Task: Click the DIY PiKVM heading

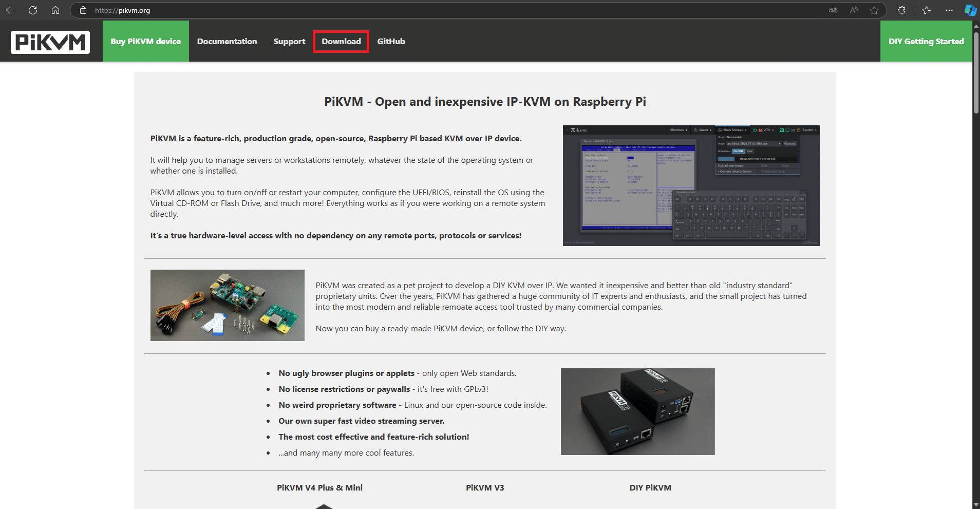Action: pyautogui.click(x=650, y=487)
